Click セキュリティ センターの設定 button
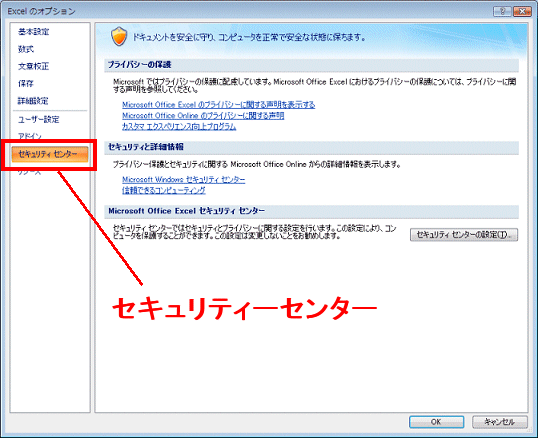The image size is (538, 438). click(464, 235)
